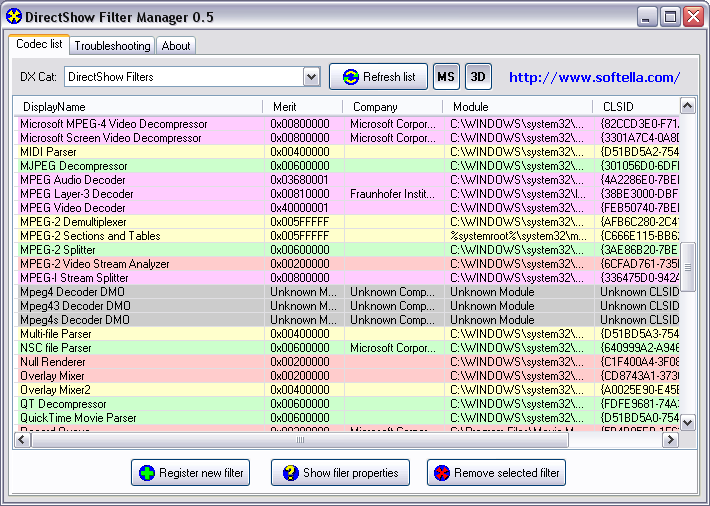Select the QT Decompressor row
710x506 pixels.
[x=349, y=404]
